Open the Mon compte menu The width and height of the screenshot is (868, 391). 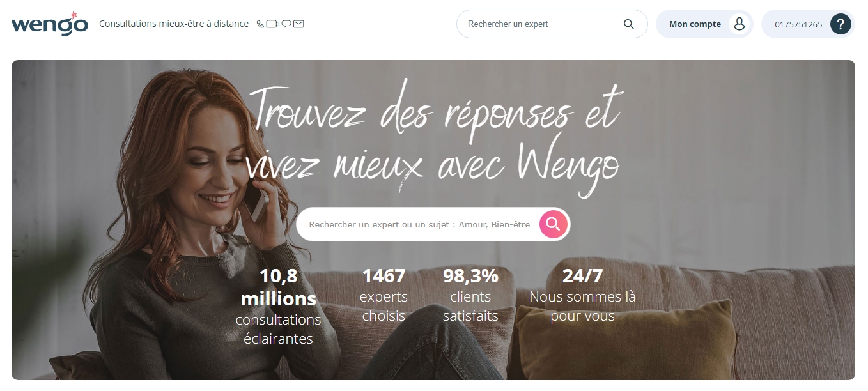(704, 24)
